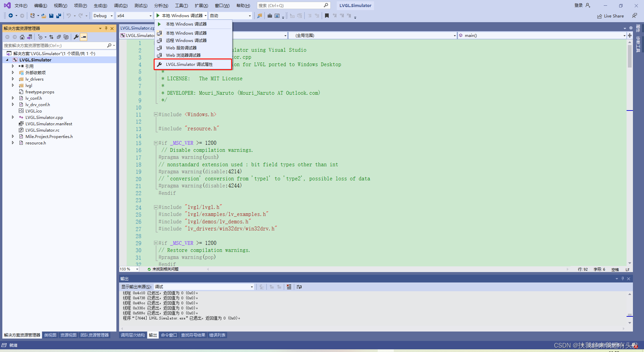Screen dimensions: 644x352
Task: Collapse the LVGL.Simulator project node
Action: [x=7, y=60]
